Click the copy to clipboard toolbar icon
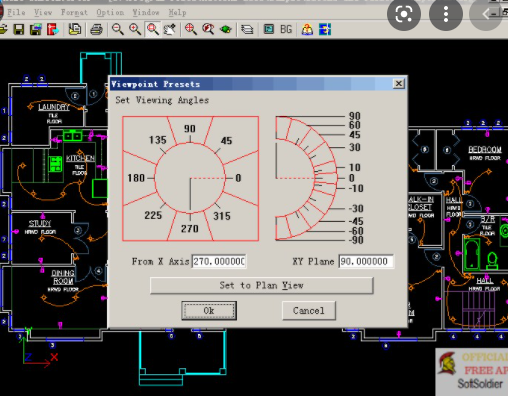This screenshot has width=508, height=396. click(x=75, y=30)
